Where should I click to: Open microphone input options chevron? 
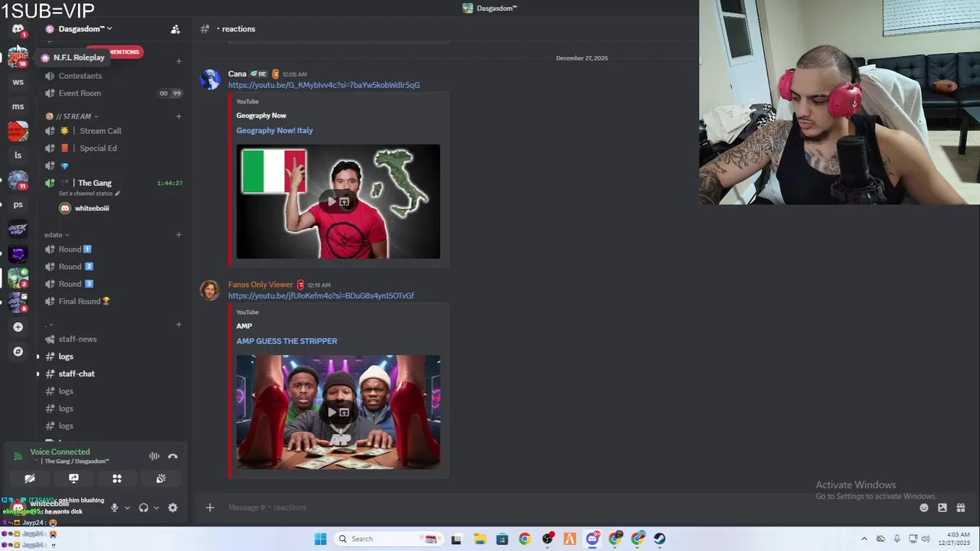point(127,507)
